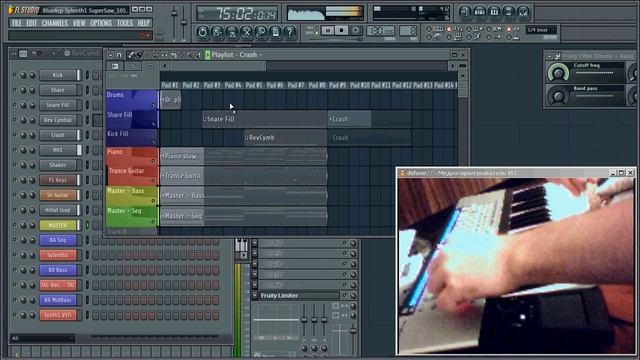Toggle the magnet snap icon in Playlist toolbar
640x360 pixels.
point(119,55)
